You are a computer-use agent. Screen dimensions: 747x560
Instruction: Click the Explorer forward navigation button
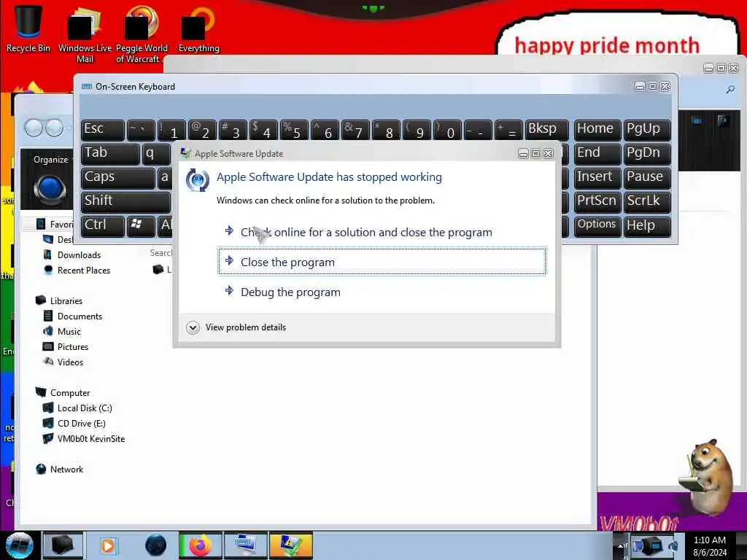pos(54,128)
